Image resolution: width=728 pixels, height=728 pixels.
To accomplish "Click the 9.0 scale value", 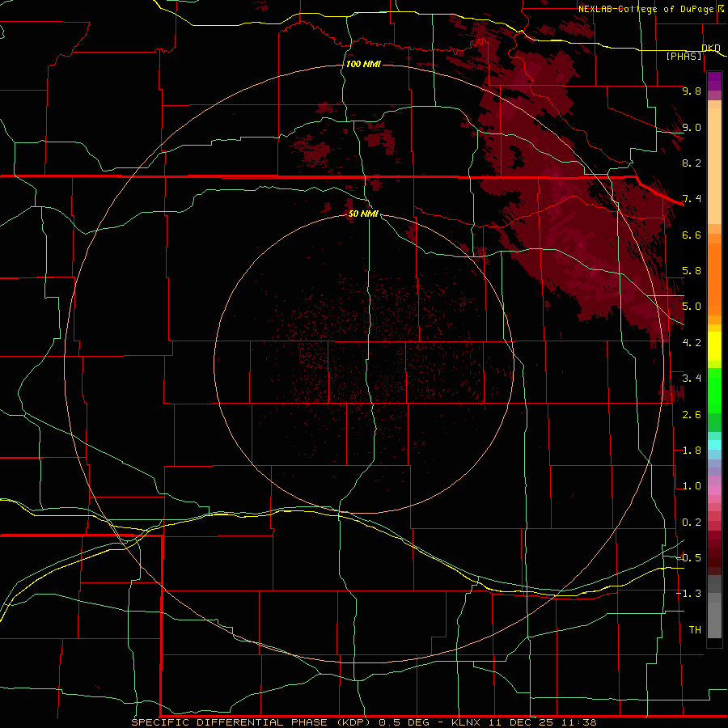I will click(x=692, y=127).
